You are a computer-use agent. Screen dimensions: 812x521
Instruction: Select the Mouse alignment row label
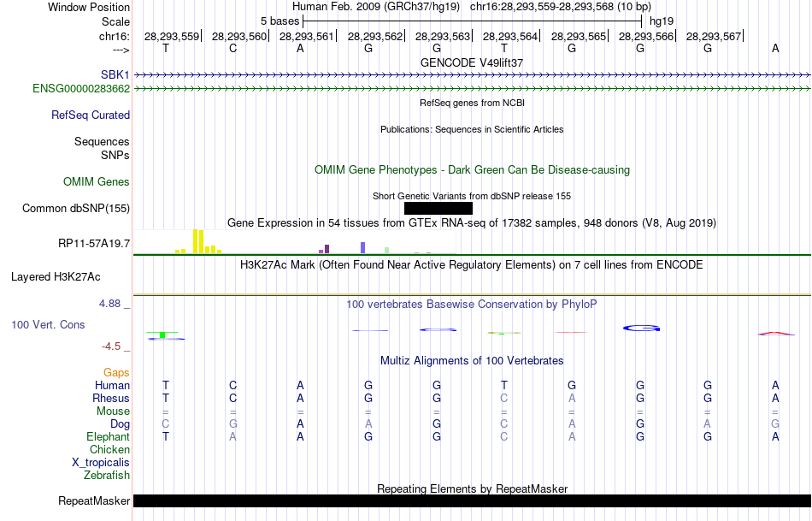(113, 411)
